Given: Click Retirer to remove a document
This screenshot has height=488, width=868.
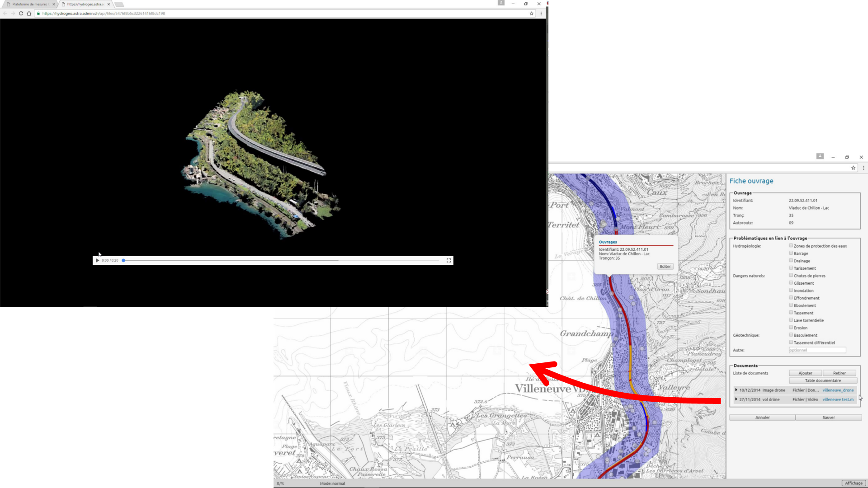Looking at the screenshot, I should coord(840,373).
